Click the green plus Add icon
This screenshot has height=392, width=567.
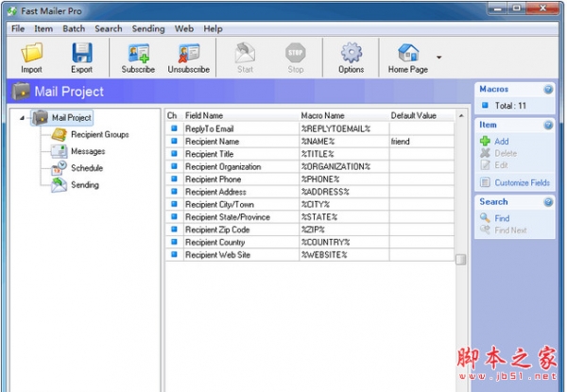click(485, 141)
